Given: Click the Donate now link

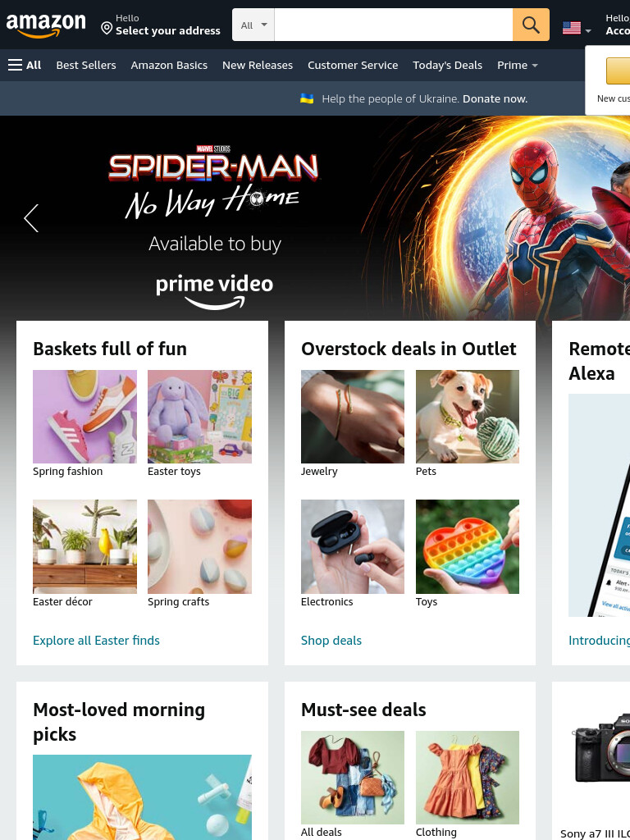Looking at the screenshot, I should (495, 98).
